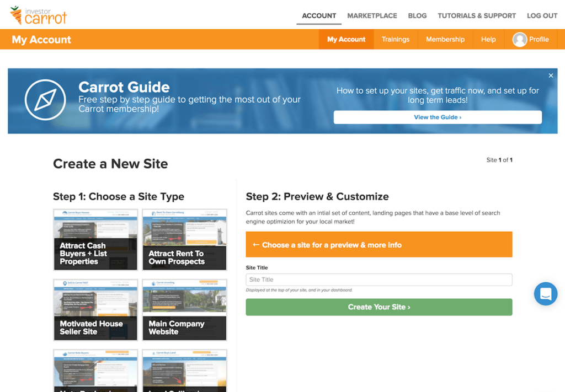Open the Trainings section
The width and height of the screenshot is (565, 392).
tap(396, 39)
